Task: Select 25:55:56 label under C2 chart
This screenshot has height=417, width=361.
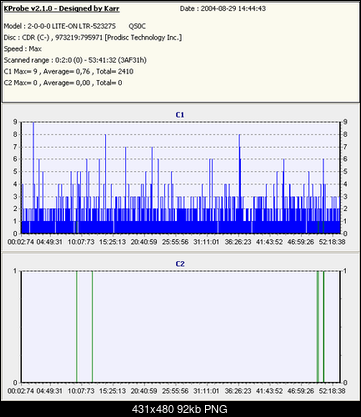Action: (175, 391)
